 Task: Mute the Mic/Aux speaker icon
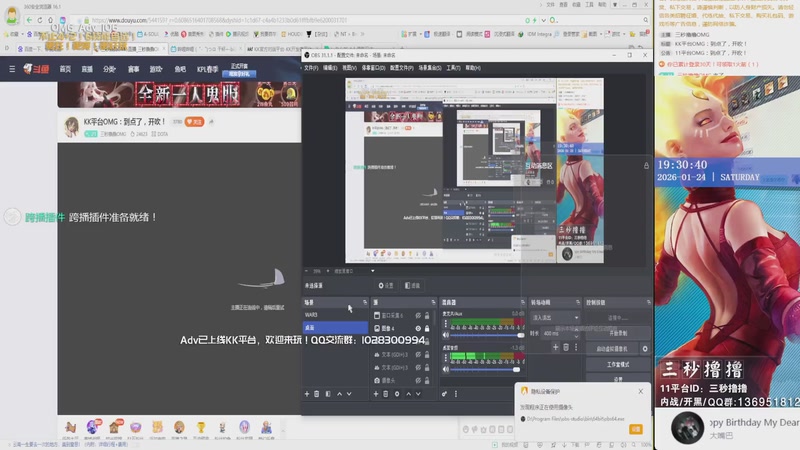[x=446, y=335]
